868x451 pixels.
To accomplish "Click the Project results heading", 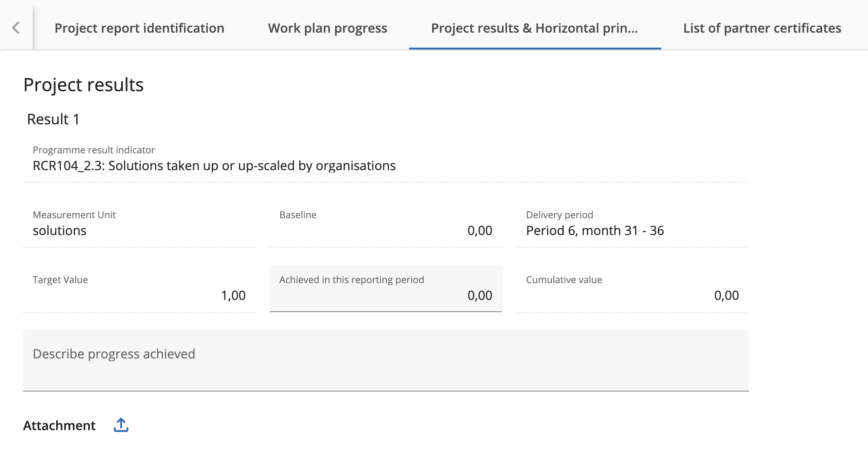I will pos(83,85).
